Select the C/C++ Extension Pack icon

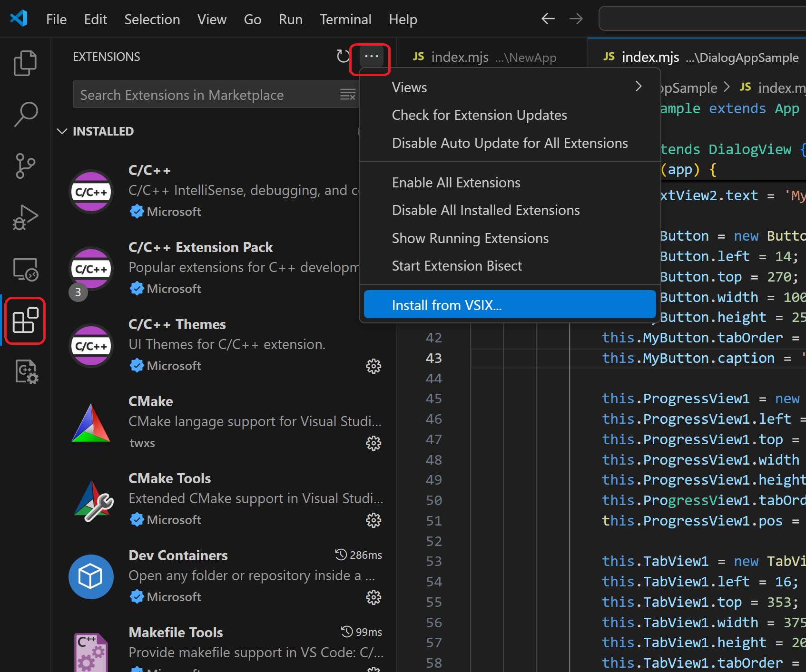tap(91, 269)
